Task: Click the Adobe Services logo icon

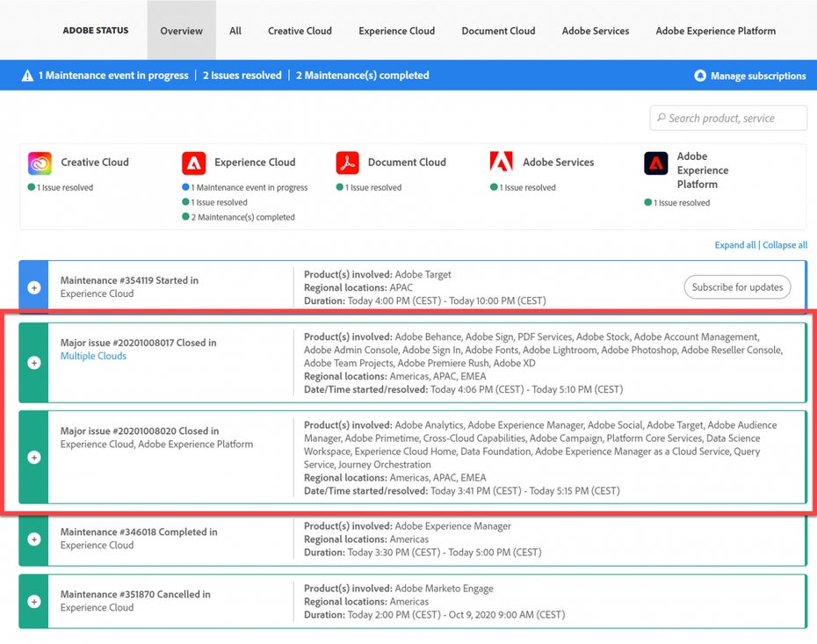Action: tap(502, 162)
